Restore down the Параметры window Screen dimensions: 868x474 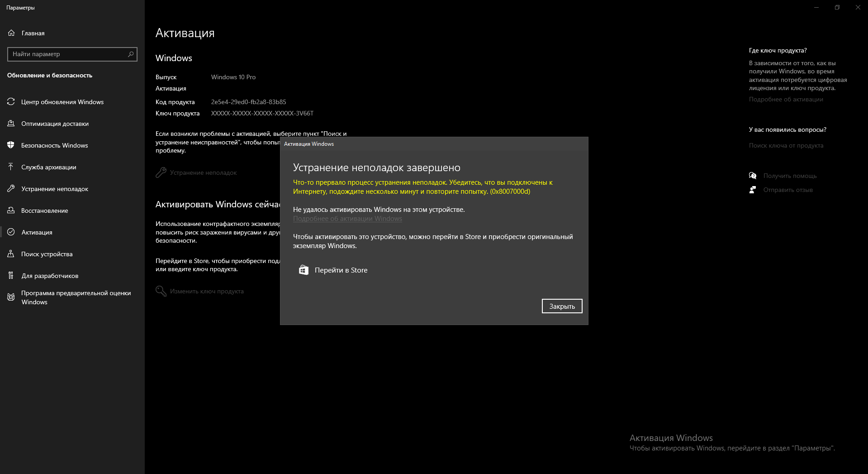[837, 7]
